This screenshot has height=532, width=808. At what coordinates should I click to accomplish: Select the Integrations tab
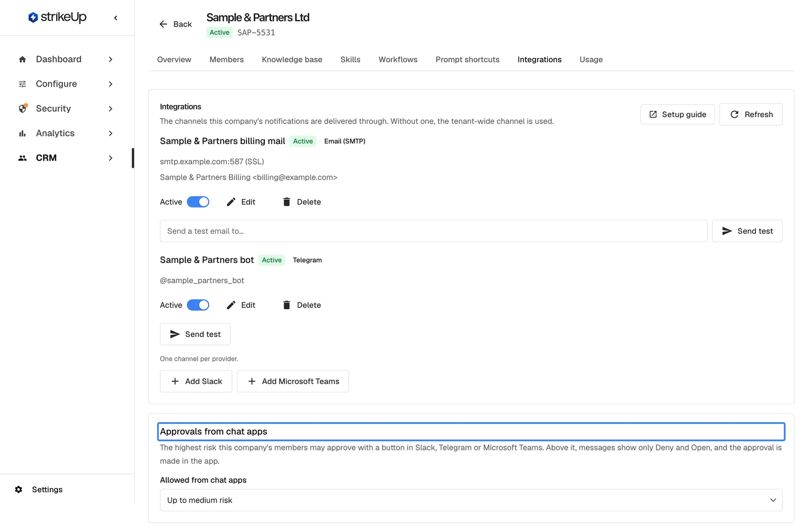pos(540,60)
